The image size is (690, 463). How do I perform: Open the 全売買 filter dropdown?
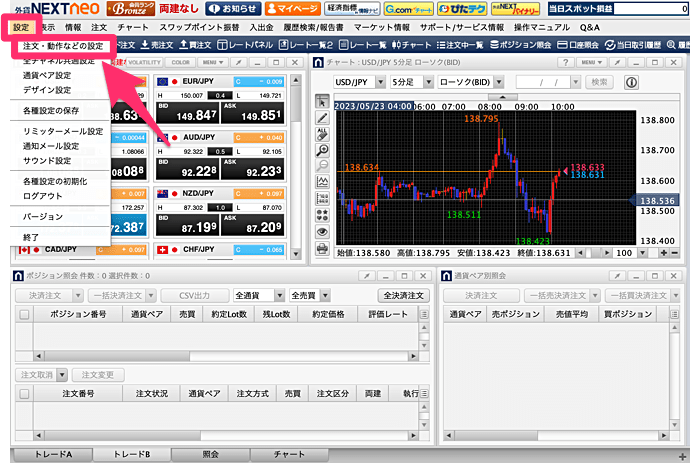[325, 295]
